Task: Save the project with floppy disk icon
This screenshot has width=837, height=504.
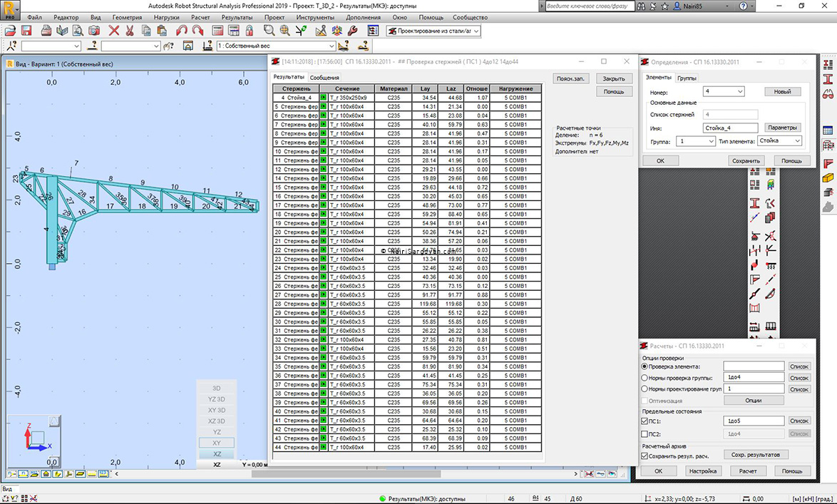Action: 26,31
